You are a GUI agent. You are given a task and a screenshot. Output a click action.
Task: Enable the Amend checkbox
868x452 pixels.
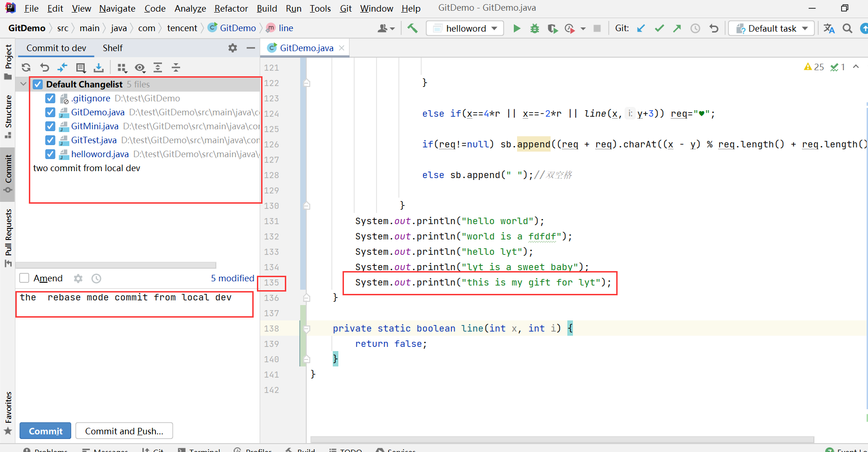(24, 278)
